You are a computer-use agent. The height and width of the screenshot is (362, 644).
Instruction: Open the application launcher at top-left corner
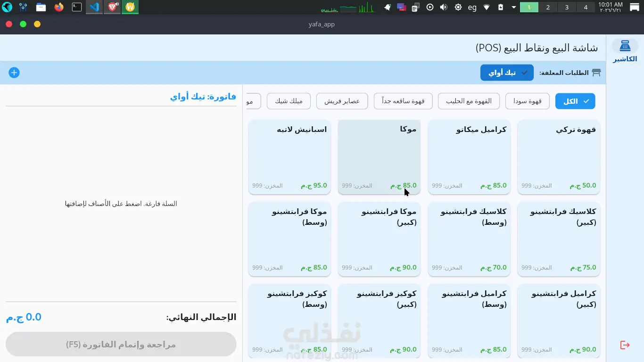point(7,7)
